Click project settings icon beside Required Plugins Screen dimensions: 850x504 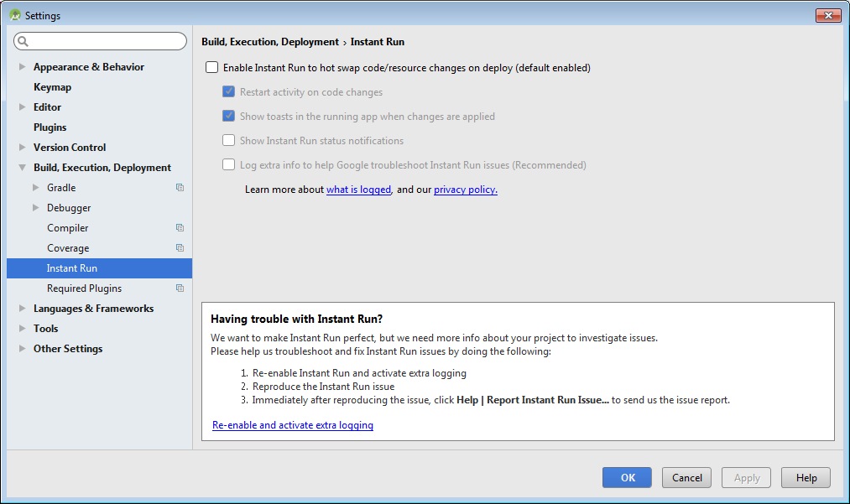click(x=179, y=288)
